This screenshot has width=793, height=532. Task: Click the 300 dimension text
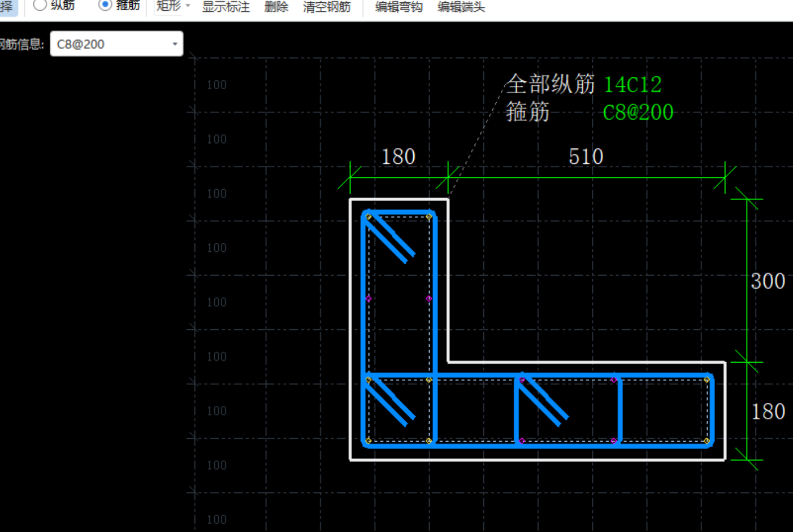pyautogui.click(x=768, y=281)
